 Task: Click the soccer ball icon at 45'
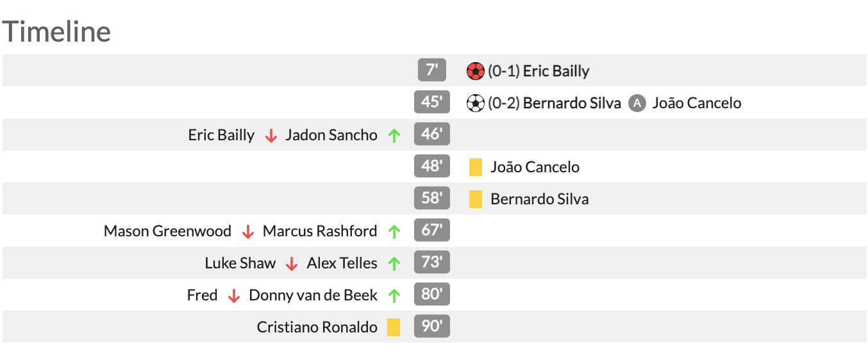tap(475, 103)
